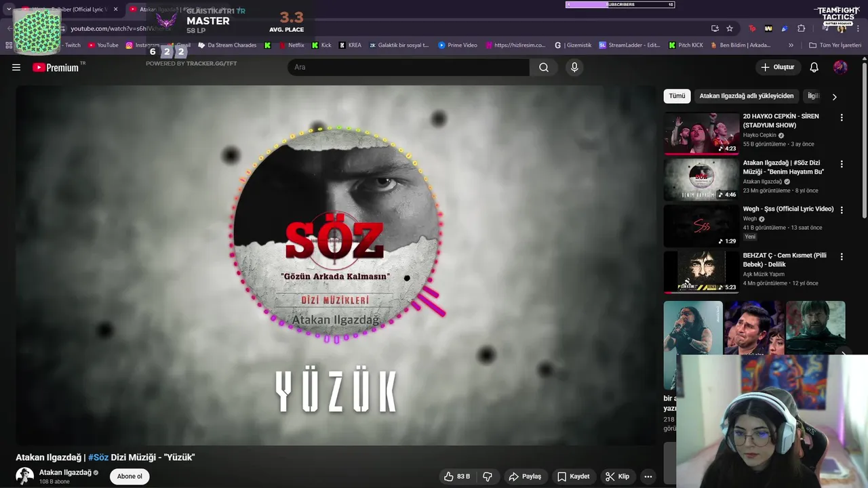This screenshot has height=488, width=868.
Task: Open 20 HAYKO CEPKİN - SİREN video title
Action: [781, 121]
